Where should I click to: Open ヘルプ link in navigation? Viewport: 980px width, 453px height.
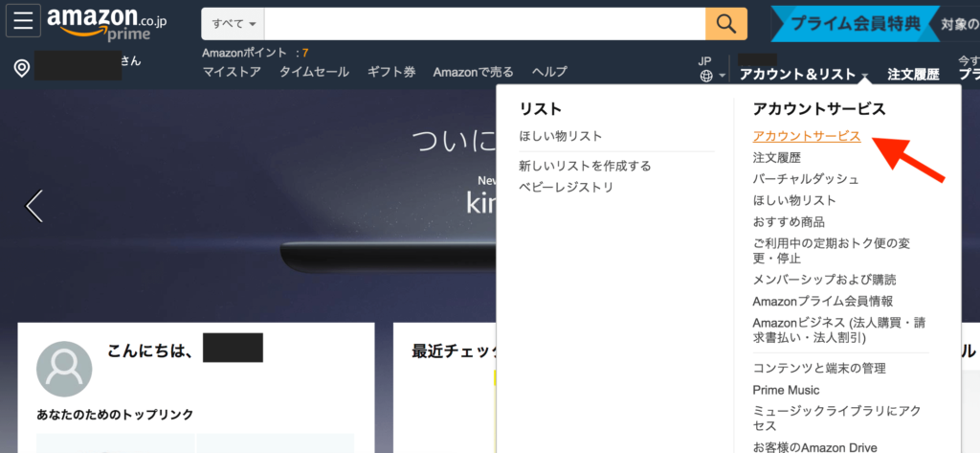pos(549,72)
